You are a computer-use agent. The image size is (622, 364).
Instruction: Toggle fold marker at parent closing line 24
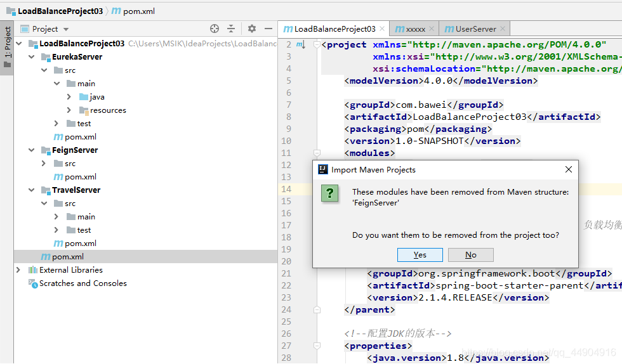coord(317,309)
